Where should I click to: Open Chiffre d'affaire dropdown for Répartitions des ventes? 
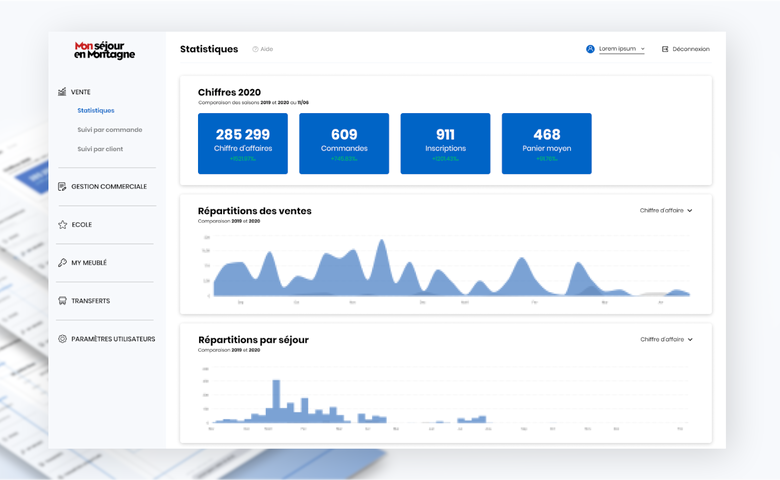click(666, 210)
